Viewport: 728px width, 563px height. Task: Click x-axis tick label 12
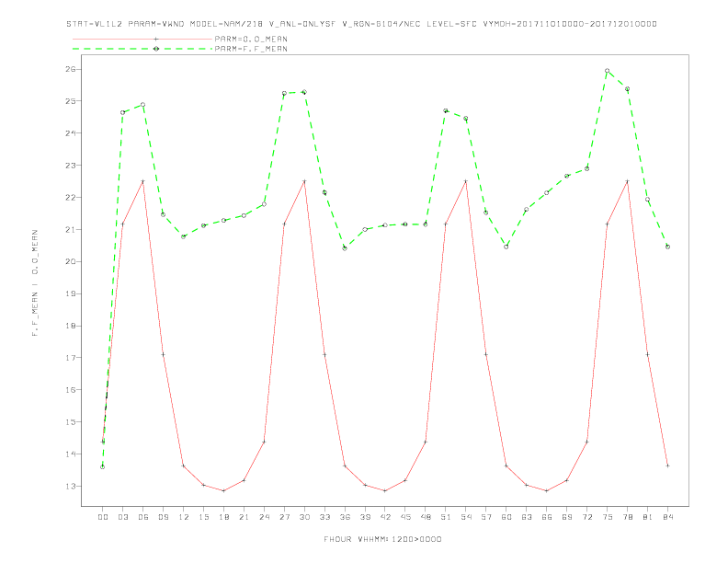pos(184,517)
